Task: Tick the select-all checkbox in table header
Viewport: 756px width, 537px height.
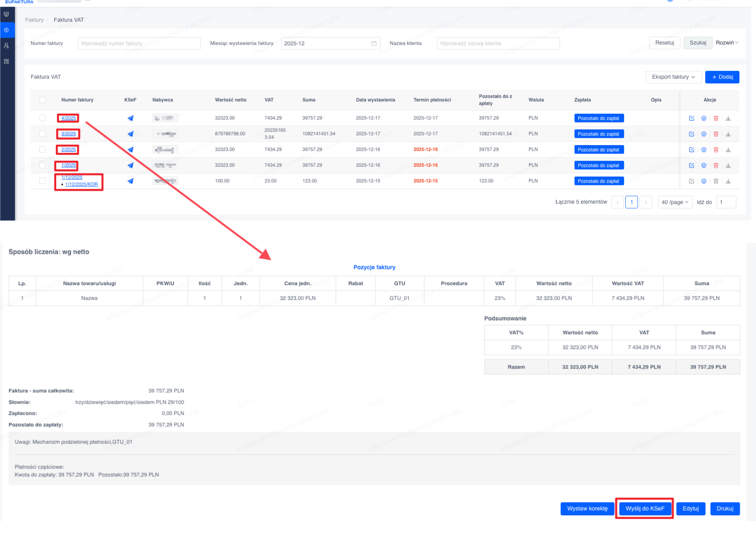Action: pos(42,100)
